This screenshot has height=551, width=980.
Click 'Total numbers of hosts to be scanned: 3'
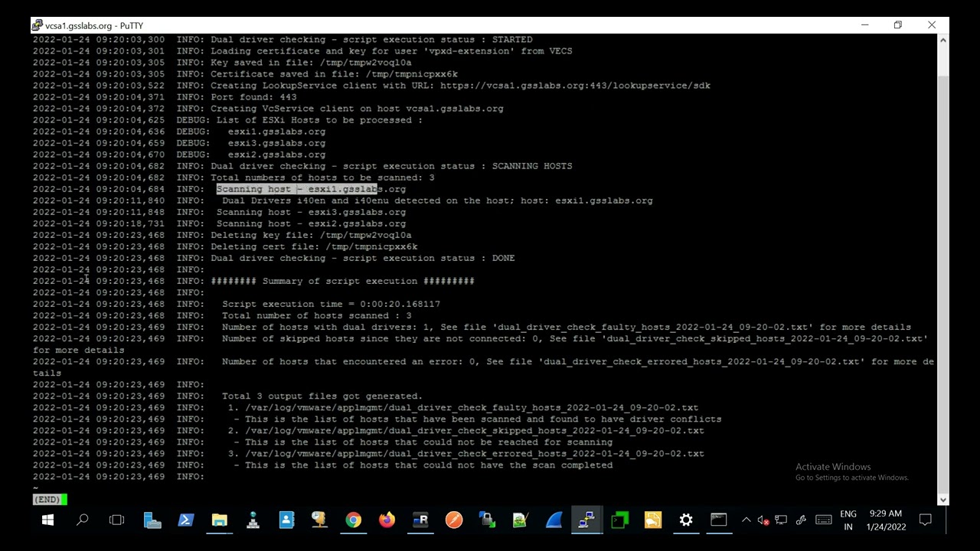(x=322, y=178)
